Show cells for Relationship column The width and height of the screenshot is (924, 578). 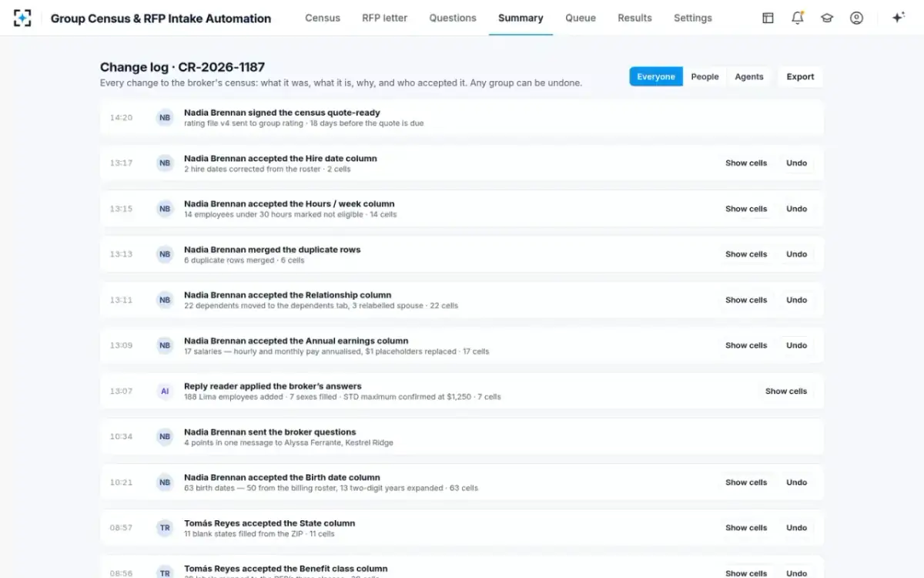pyautogui.click(x=746, y=300)
